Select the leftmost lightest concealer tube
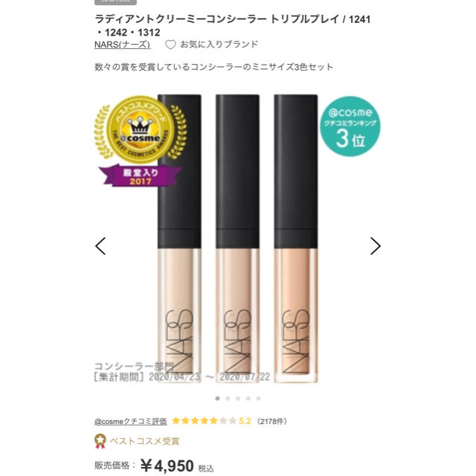Screen dimensions: 476x476 pyautogui.click(x=179, y=238)
